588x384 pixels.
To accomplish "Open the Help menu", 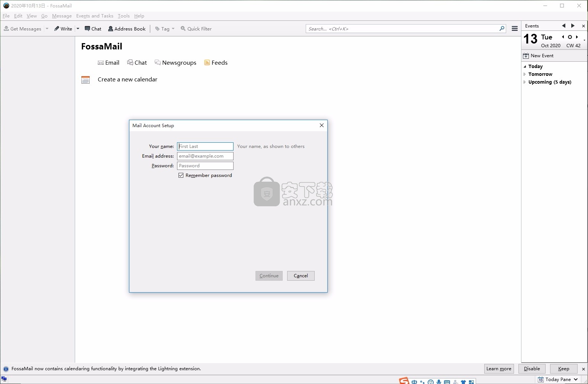I will 139,16.
